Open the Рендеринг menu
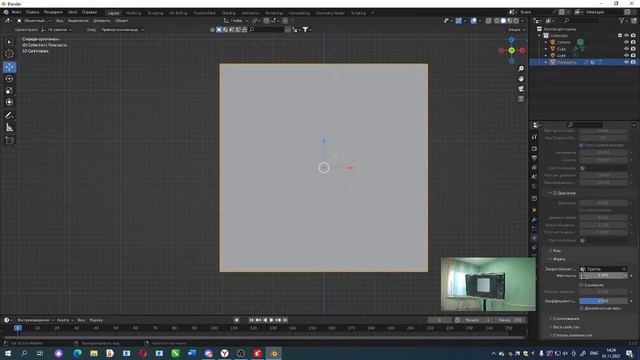 click(53, 12)
